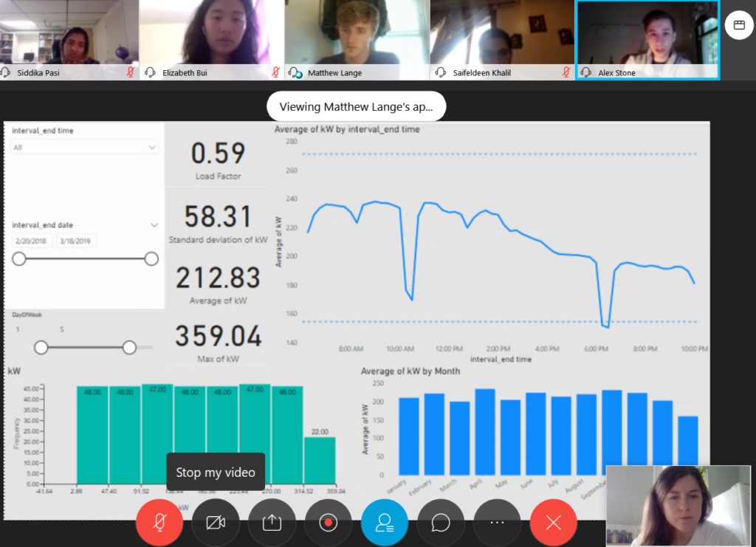The height and width of the screenshot is (547, 756).
Task: Collapse the interval_end date chevron
Action: point(154,225)
